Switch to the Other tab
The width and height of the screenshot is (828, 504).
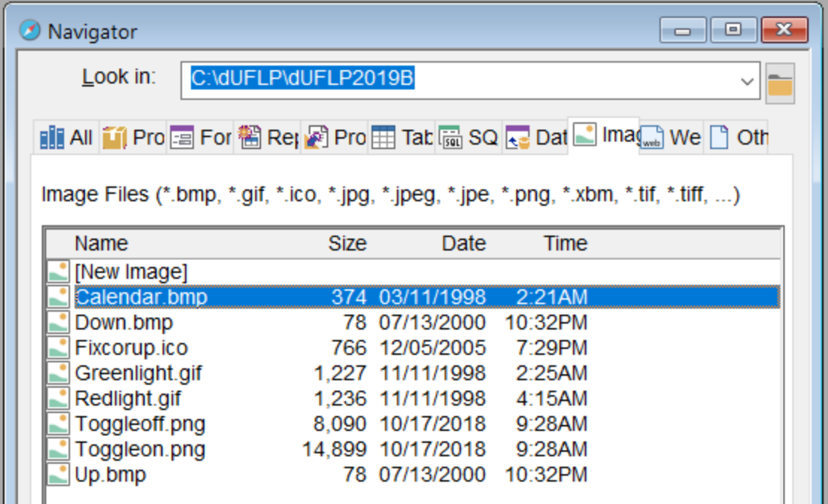click(737, 138)
